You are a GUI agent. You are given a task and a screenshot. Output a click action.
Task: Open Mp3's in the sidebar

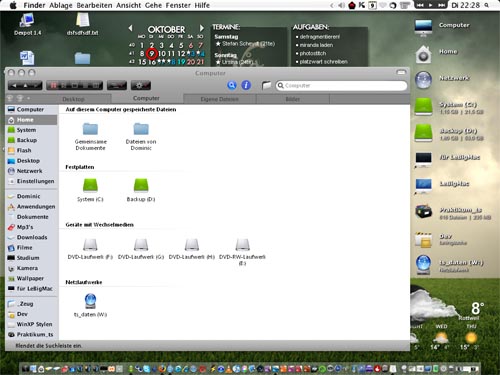[31, 227]
